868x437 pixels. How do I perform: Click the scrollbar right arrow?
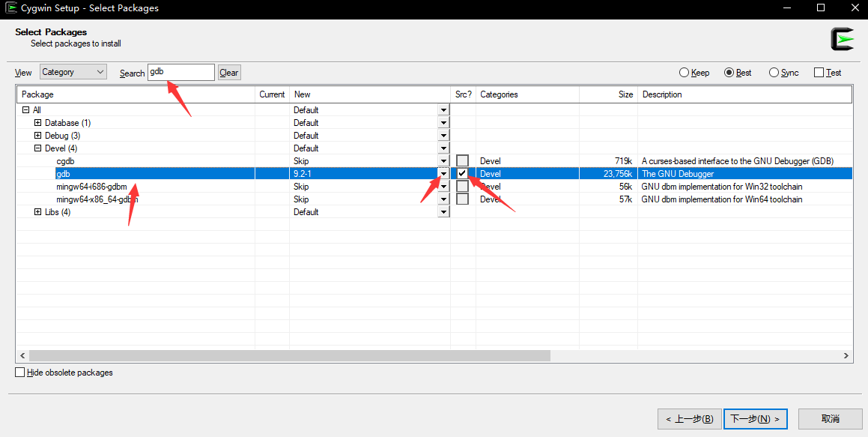pos(846,355)
